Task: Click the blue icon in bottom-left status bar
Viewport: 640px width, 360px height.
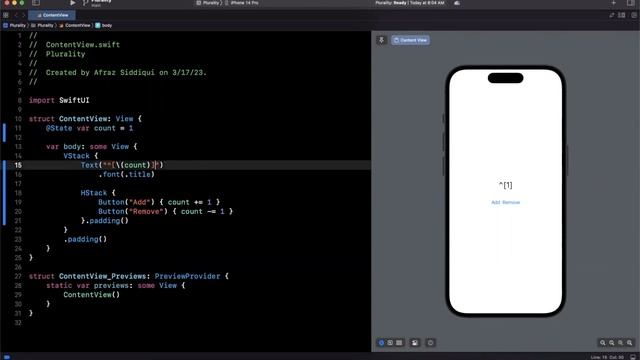Action: click(x=7, y=357)
